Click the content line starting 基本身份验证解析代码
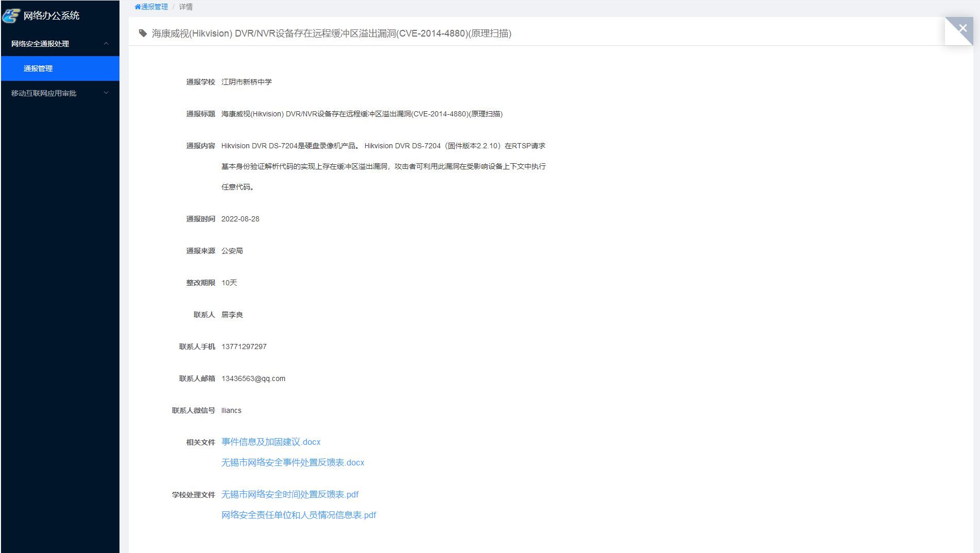 click(x=384, y=166)
